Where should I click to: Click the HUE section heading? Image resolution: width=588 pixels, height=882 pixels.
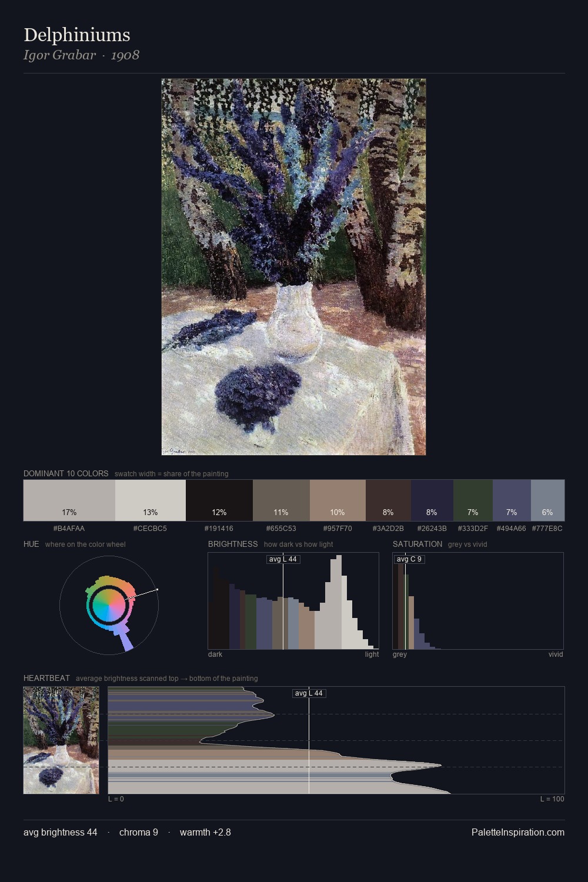[31, 544]
